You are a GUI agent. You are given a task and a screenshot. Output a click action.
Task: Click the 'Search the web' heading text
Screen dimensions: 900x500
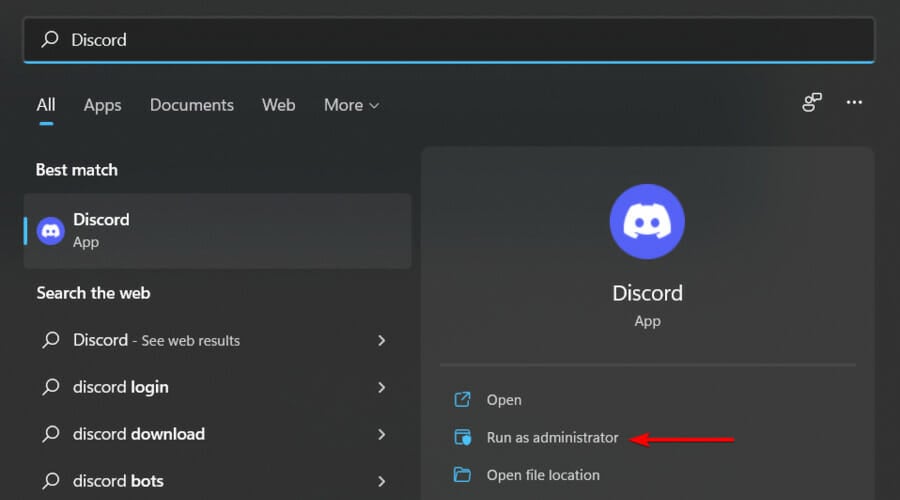(x=94, y=293)
